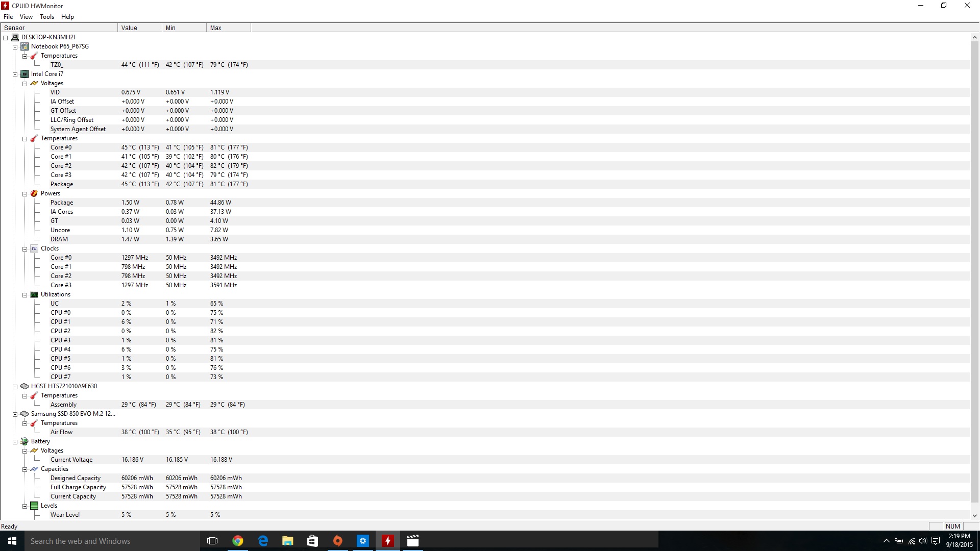Collapse the Intel Core i7 Voltages group
Image resolution: width=980 pixels, height=551 pixels.
coord(25,84)
